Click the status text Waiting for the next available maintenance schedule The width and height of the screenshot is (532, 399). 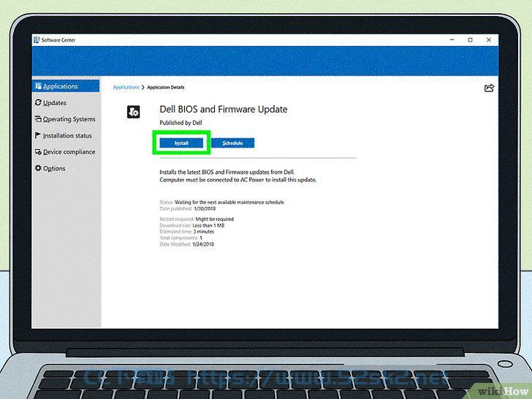tap(229, 202)
